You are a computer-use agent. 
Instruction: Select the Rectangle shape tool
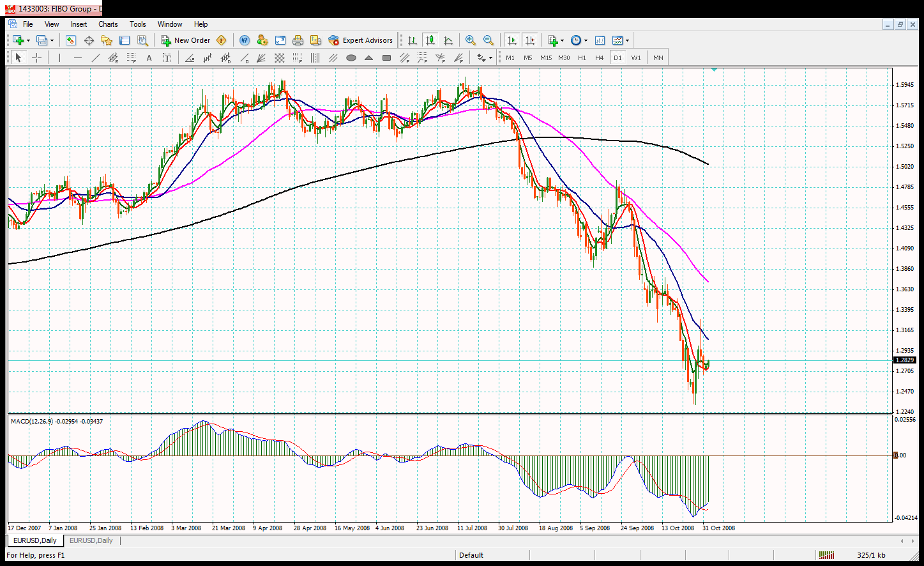[387, 57]
